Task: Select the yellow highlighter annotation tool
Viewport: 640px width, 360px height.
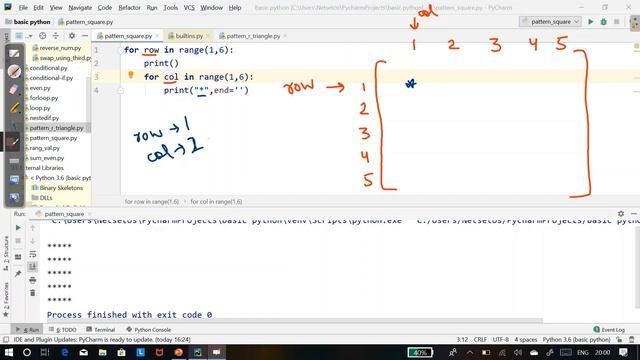Action: 14,107
